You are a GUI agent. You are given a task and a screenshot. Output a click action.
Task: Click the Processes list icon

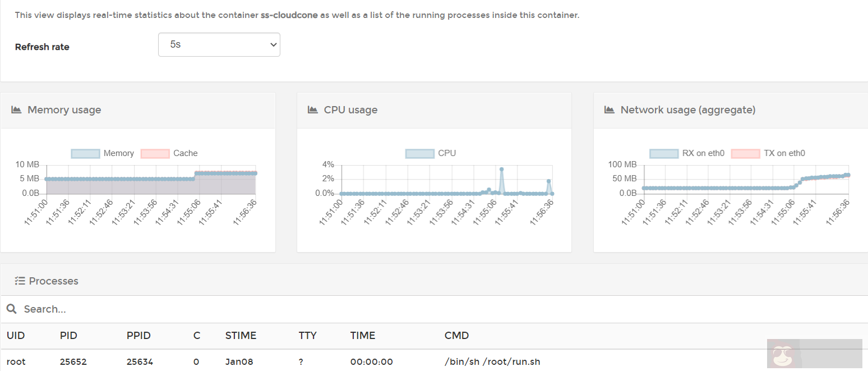point(20,281)
